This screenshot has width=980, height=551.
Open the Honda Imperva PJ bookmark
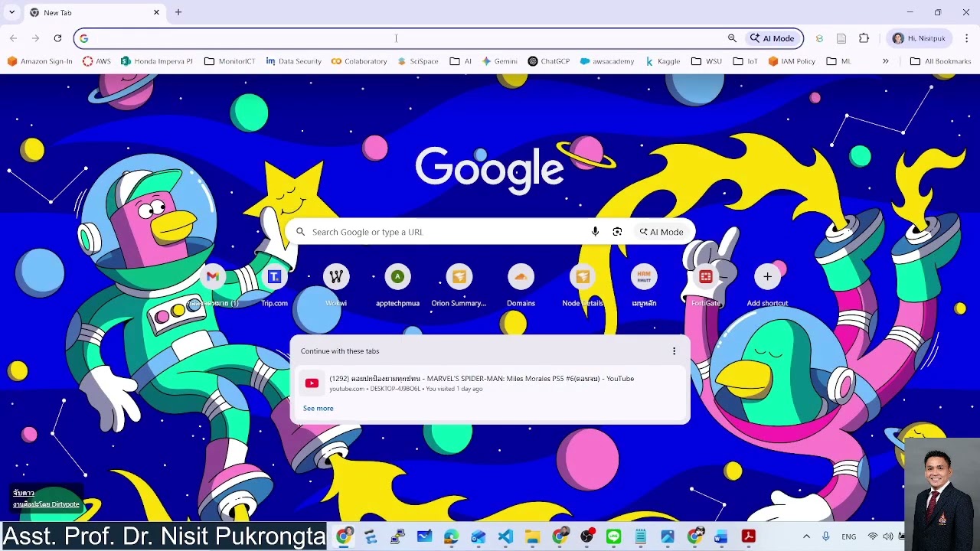coord(156,61)
